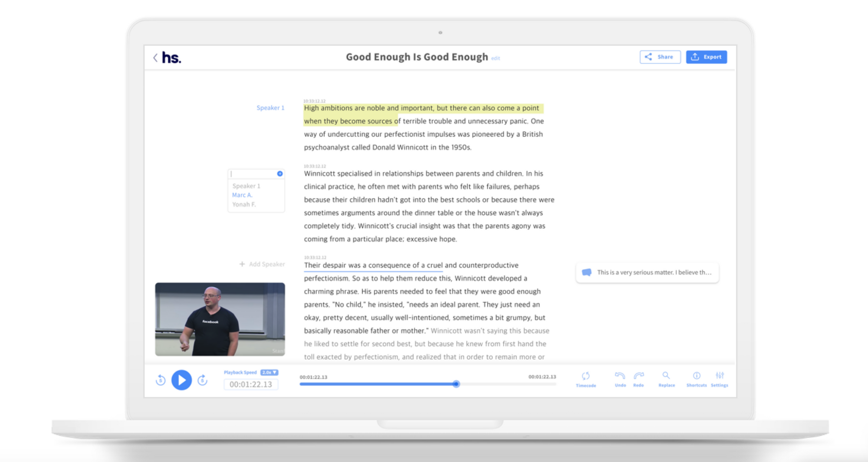
Task: Skip back 5 seconds
Action: (x=161, y=380)
